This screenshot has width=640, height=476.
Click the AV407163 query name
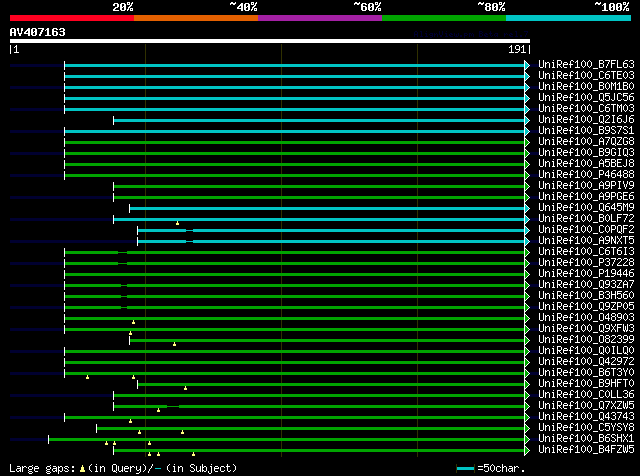38,32
